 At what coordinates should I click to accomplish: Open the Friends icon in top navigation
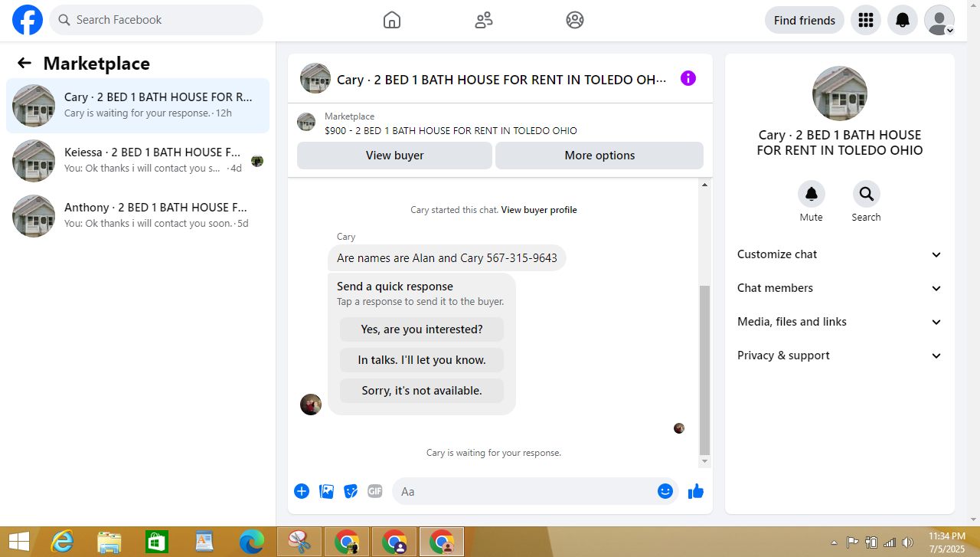pos(484,20)
